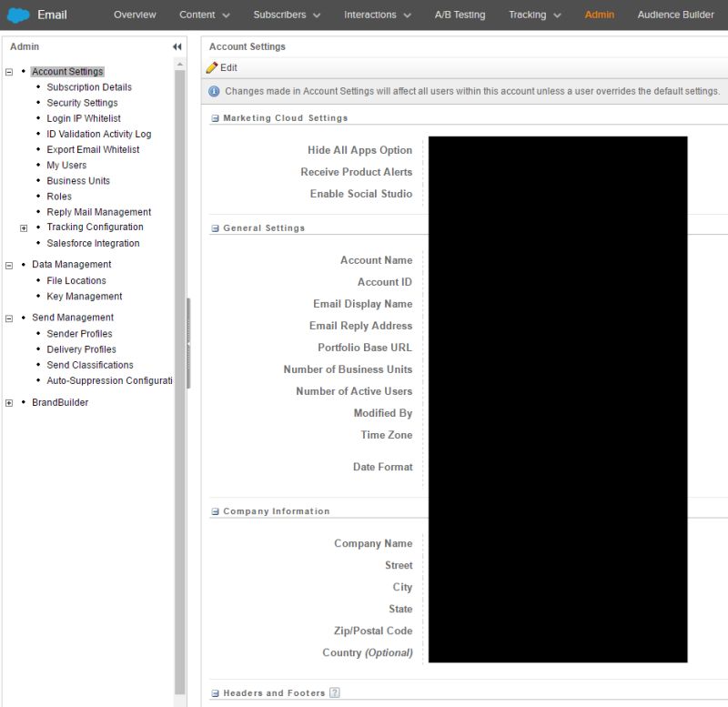The image size is (728, 707).
Task: Expand the BrandBuilder tree node
Action: pos(8,402)
